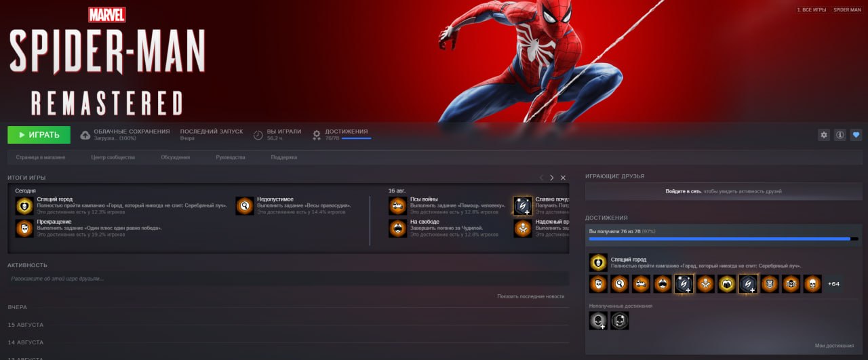Click the «Вы играли» 56,2 ч label
Screen dimensions: 868x360
point(284,135)
